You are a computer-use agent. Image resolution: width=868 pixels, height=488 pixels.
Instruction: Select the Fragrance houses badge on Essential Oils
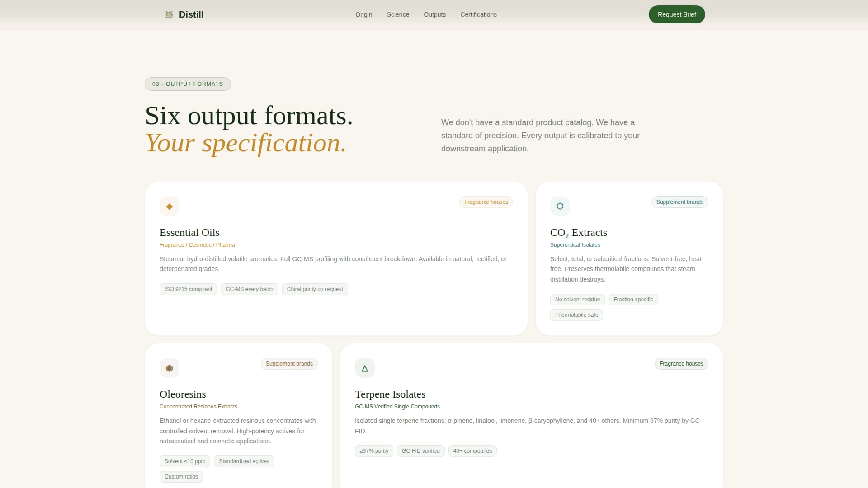[x=486, y=202]
